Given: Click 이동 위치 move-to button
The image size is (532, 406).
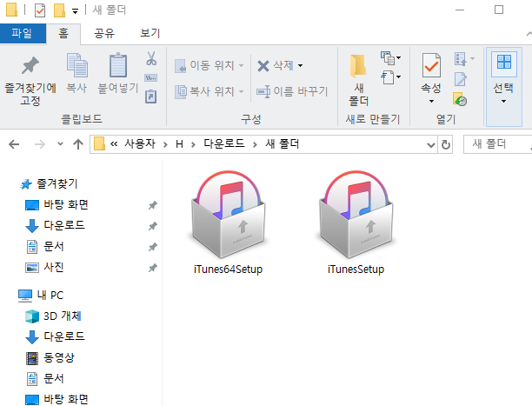Looking at the screenshot, I should (209, 65).
